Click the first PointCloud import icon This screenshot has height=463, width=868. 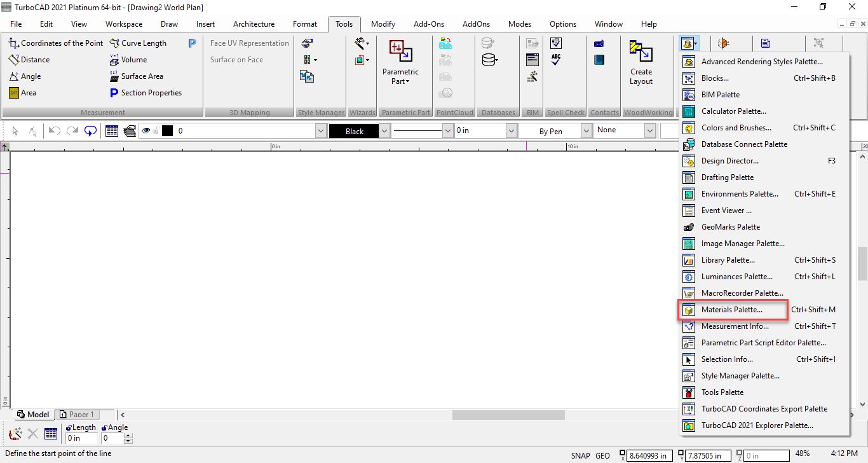pyautogui.click(x=445, y=43)
